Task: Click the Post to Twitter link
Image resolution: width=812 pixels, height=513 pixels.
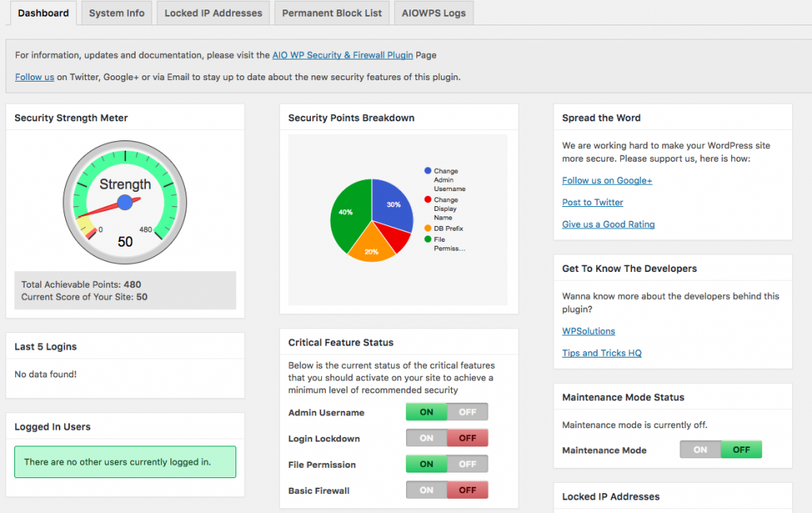Action: [x=592, y=202]
